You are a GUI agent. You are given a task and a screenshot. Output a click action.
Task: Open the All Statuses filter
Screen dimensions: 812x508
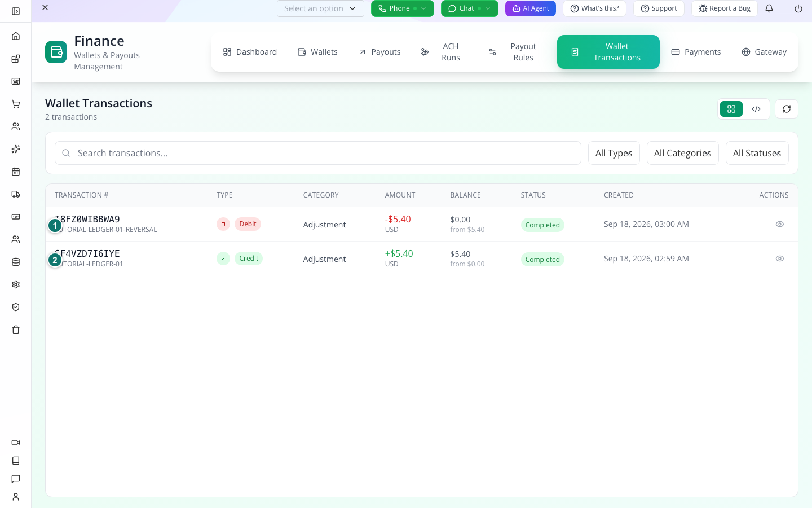[757, 153]
